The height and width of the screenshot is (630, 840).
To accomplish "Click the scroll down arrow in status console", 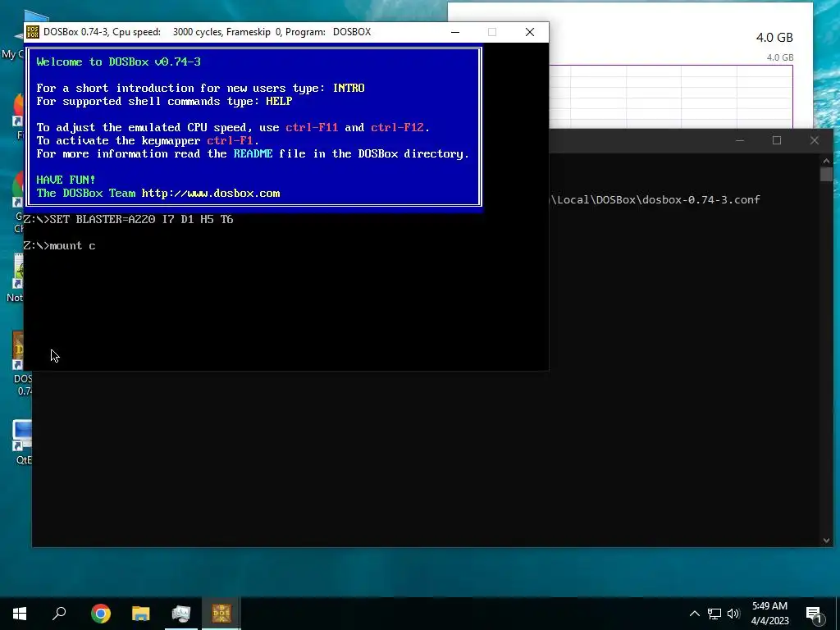I will (826, 541).
